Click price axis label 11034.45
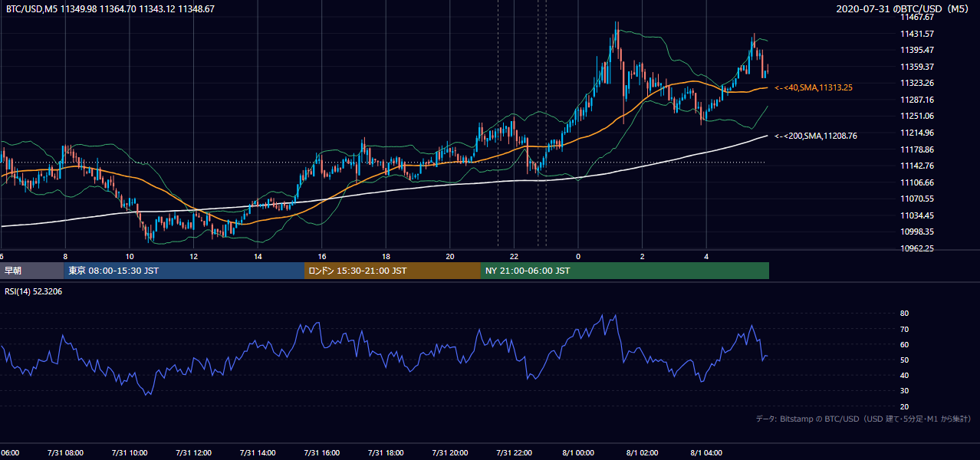 (x=917, y=215)
